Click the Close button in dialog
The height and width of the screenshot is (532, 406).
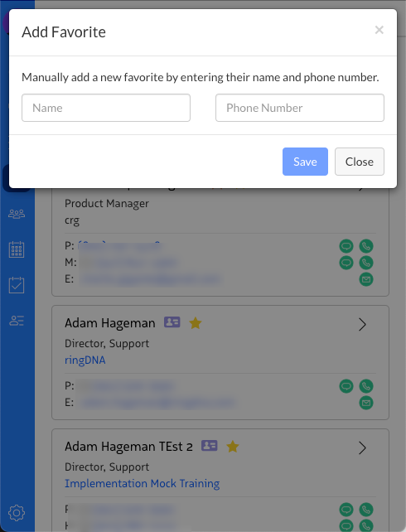click(360, 162)
